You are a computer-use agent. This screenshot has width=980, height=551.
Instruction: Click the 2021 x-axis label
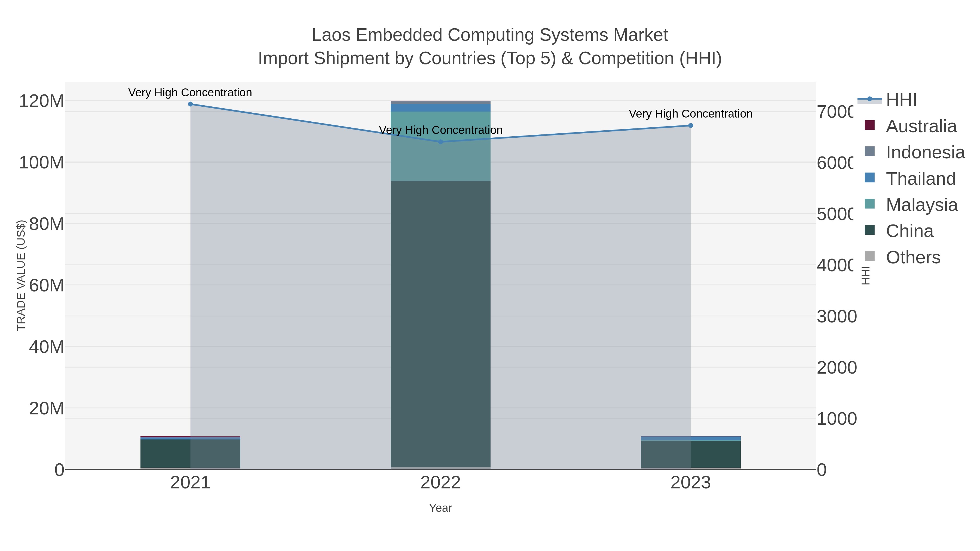tap(191, 483)
